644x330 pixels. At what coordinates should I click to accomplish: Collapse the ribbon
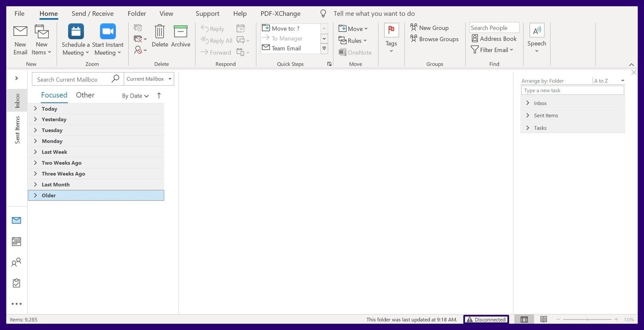point(632,64)
